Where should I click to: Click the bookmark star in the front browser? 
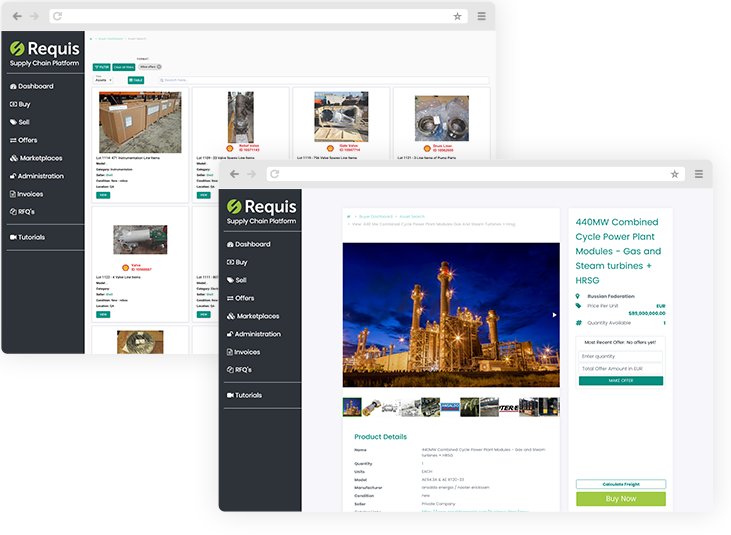(675, 174)
